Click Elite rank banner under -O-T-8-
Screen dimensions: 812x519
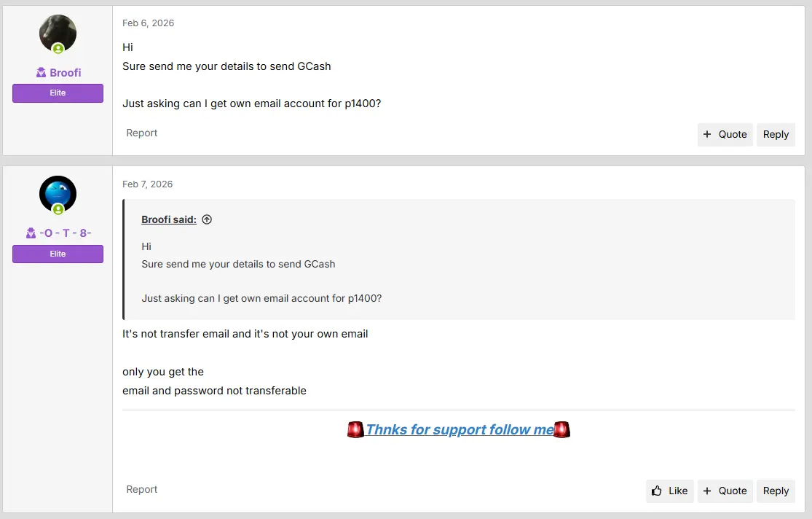click(58, 254)
